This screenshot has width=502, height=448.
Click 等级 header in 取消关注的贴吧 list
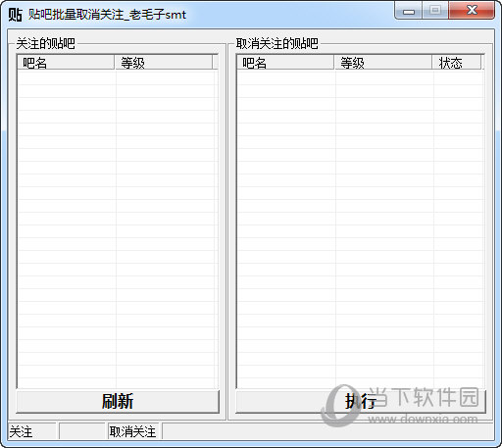[x=383, y=63]
